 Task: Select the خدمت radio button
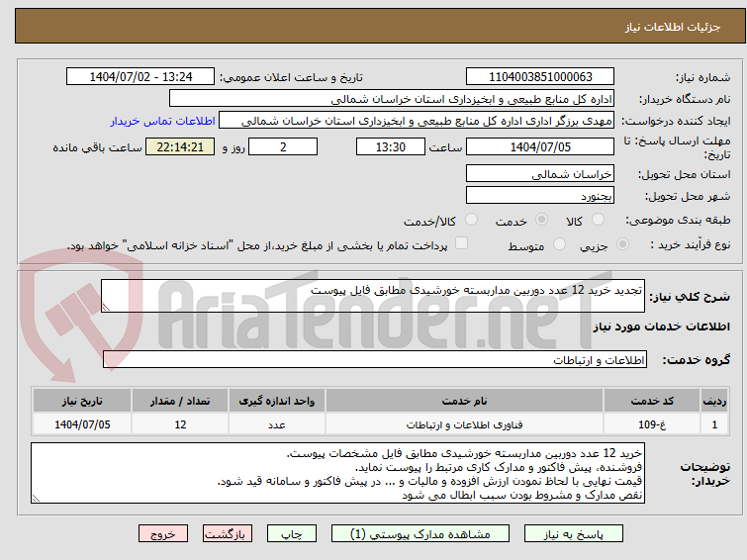coord(541,220)
